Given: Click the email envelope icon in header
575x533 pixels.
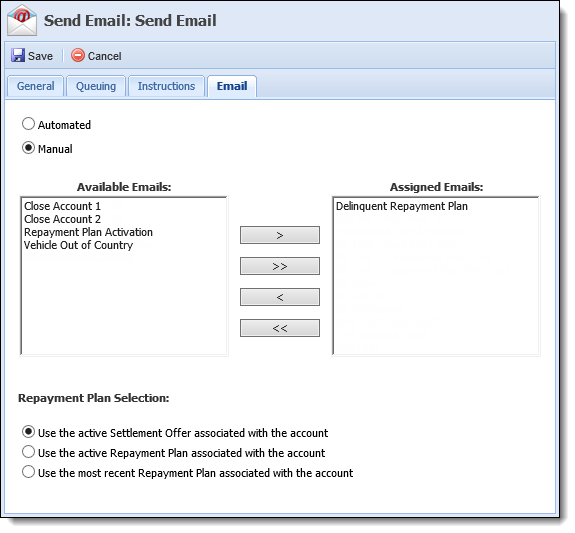Looking at the screenshot, I should click(x=22, y=21).
